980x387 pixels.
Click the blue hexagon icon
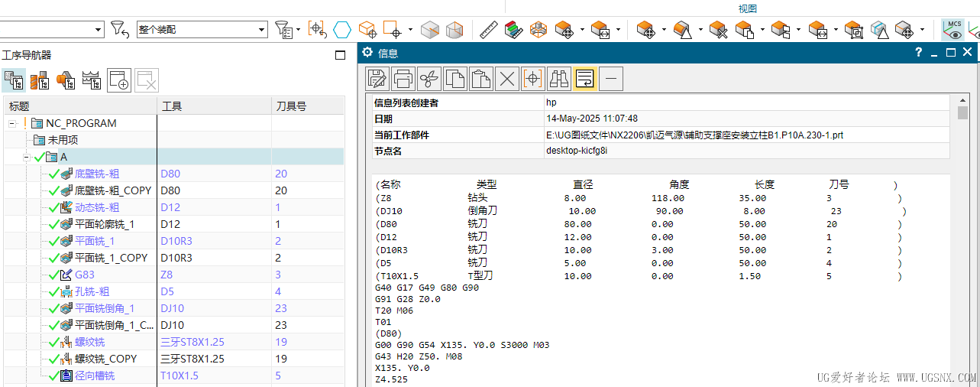[x=342, y=30]
